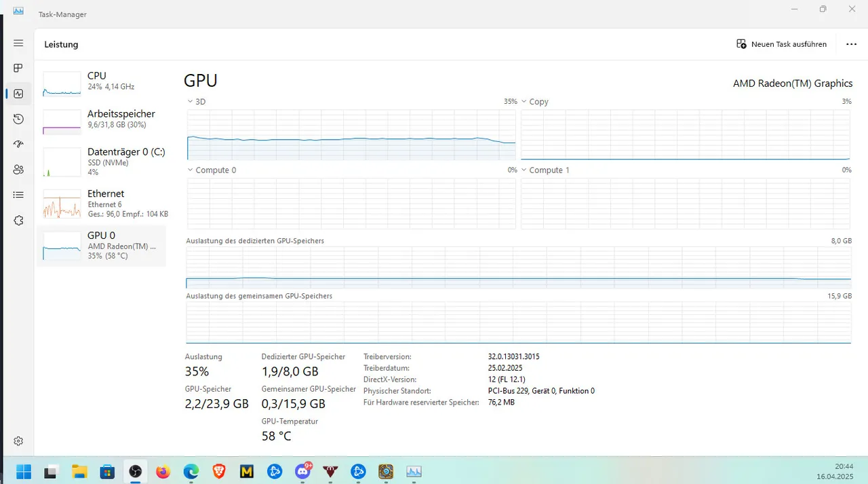Image resolution: width=868 pixels, height=484 pixels.
Task: Click the Copy engine usage graph
Action: tap(686, 134)
